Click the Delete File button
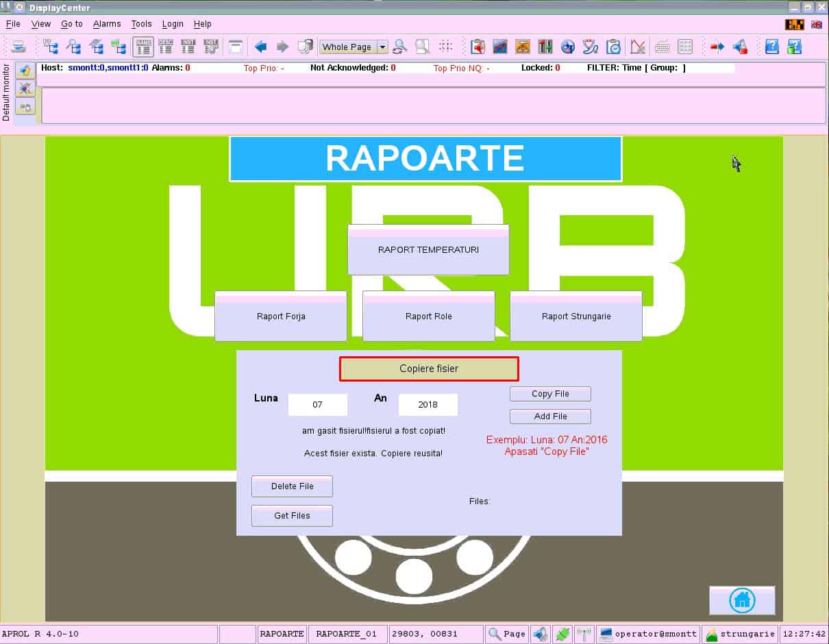Image resolution: width=829 pixels, height=644 pixels. coord(292,486)
